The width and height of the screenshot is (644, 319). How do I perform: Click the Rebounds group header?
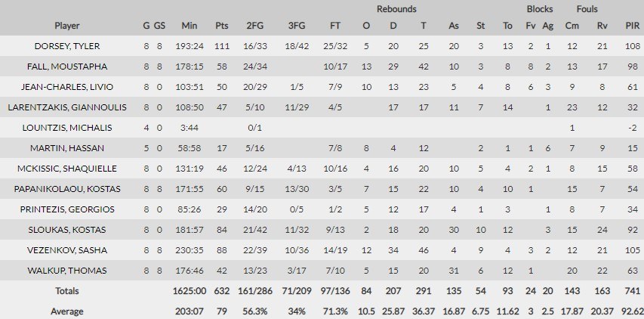click(396, 9)
